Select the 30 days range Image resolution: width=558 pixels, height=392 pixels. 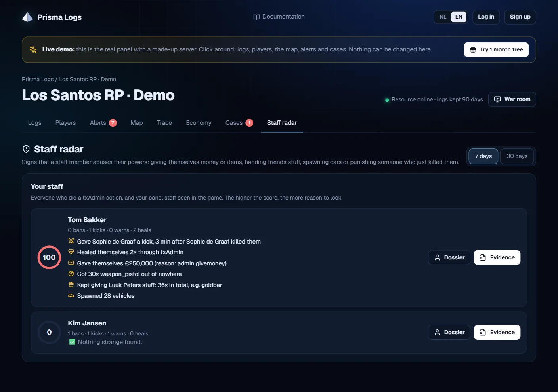pyautogui.click(x=517, y=156)
